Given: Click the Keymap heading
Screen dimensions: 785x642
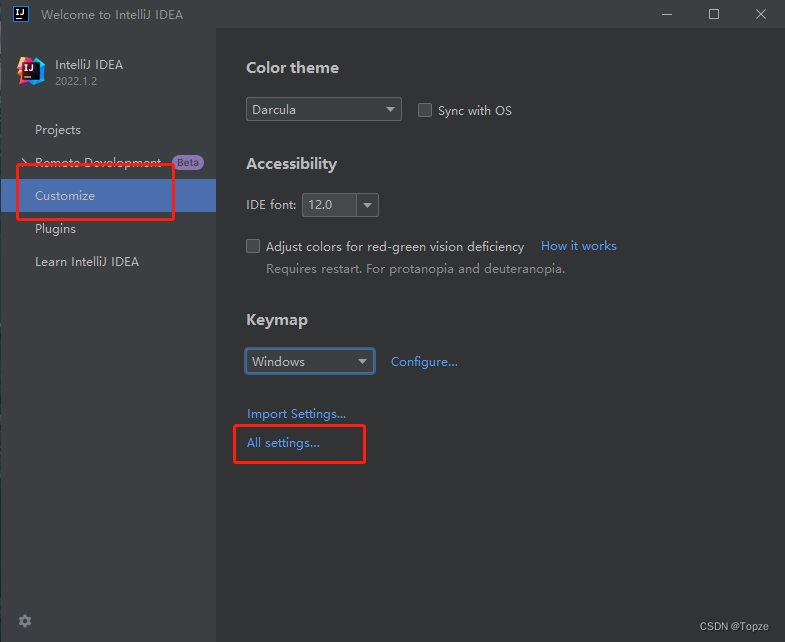Looking at the screenshot, I should pos(277,319).
